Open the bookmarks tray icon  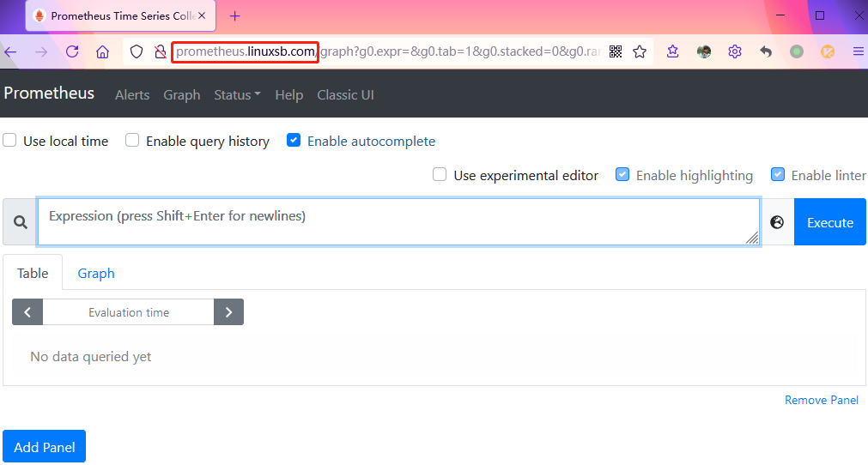pyautogui.click(x=672, y=51)
